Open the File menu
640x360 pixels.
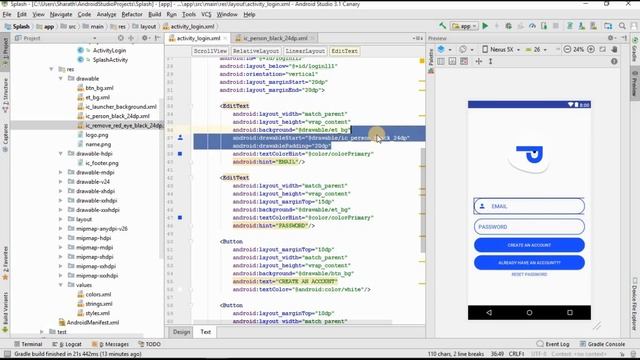click(x=7, y=14)
